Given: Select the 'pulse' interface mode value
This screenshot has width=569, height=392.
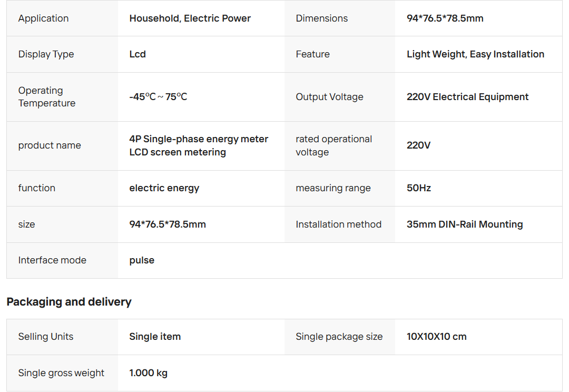Looking at the screenshot, I should [142, 260].
